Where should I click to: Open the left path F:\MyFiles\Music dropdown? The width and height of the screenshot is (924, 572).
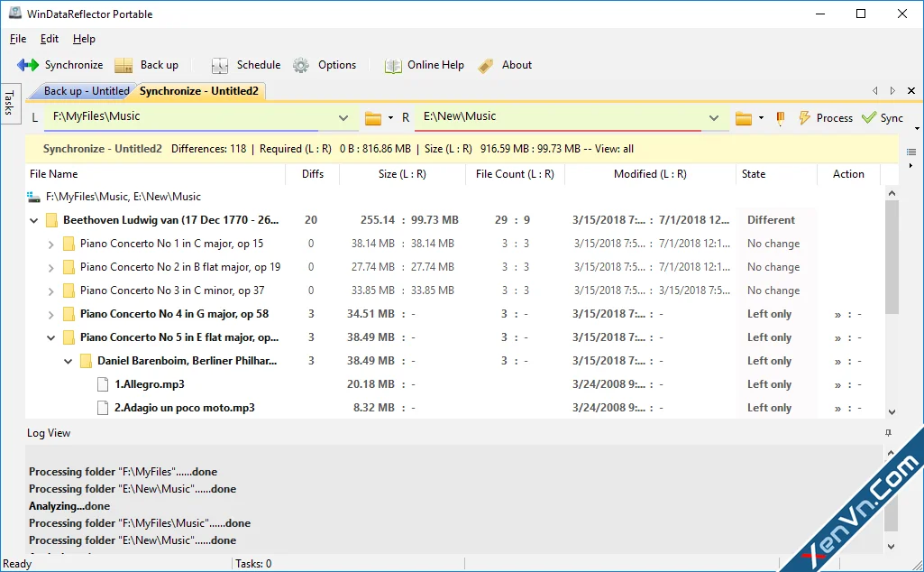(x=343, y=118)
